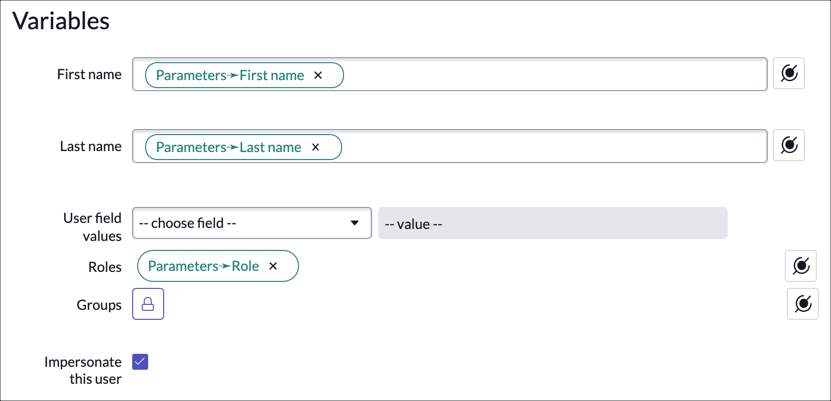Click inside the First name input box
The width and height of the screenshot is (831, 401).
click(x=449, y=74)
